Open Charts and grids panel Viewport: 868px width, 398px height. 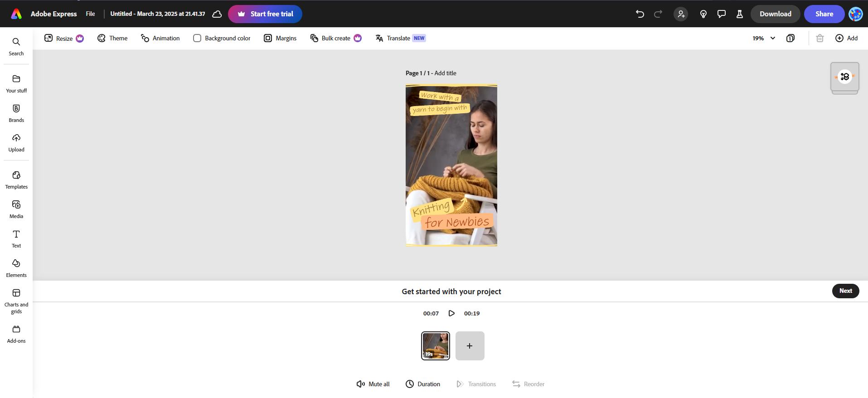16,301
